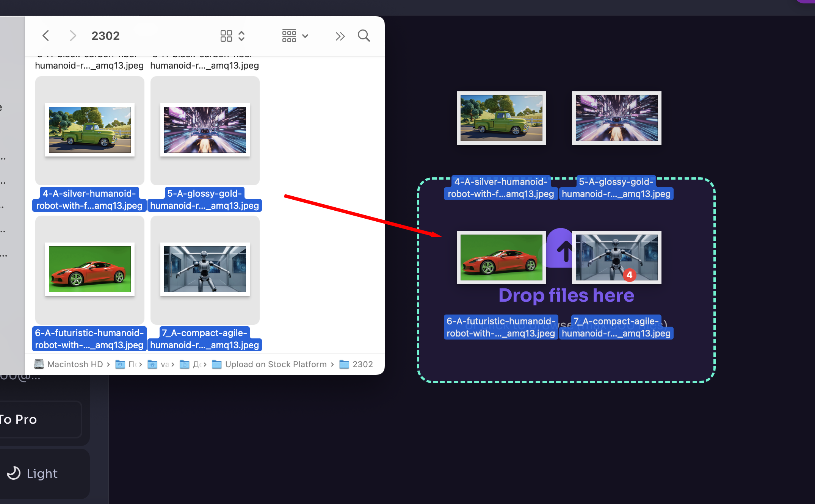Click the grouping view icon in the toolbar
The width and height of the screenshot is (815, 504).
pyautogui.click(x=289, y=35)
